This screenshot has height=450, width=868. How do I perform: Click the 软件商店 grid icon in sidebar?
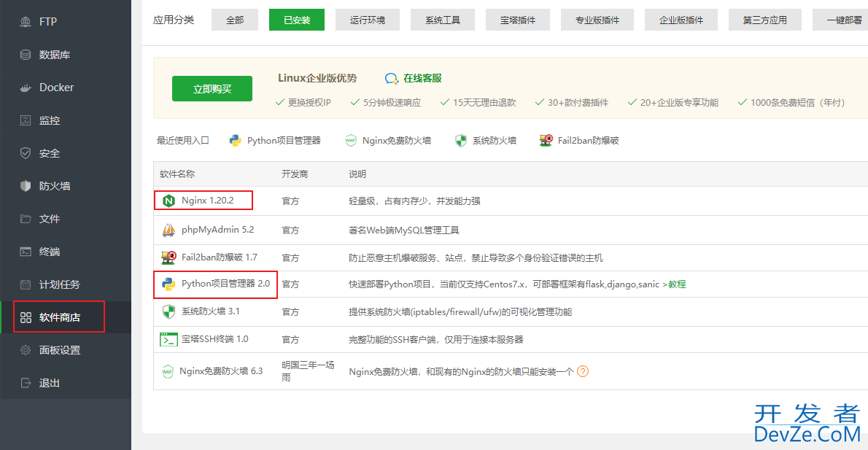[x=26, y=317]
